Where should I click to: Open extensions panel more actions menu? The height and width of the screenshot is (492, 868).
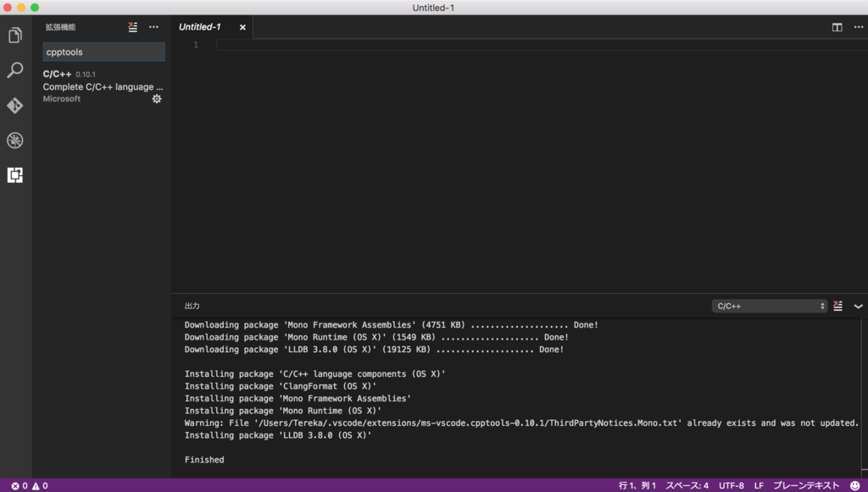[153, 27]
